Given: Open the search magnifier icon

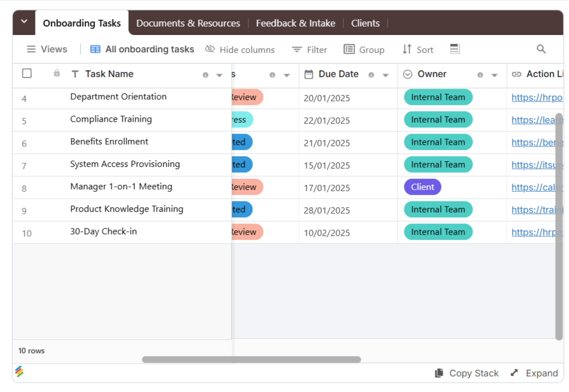Looking at the screenshot, I should tap(541, 49).
